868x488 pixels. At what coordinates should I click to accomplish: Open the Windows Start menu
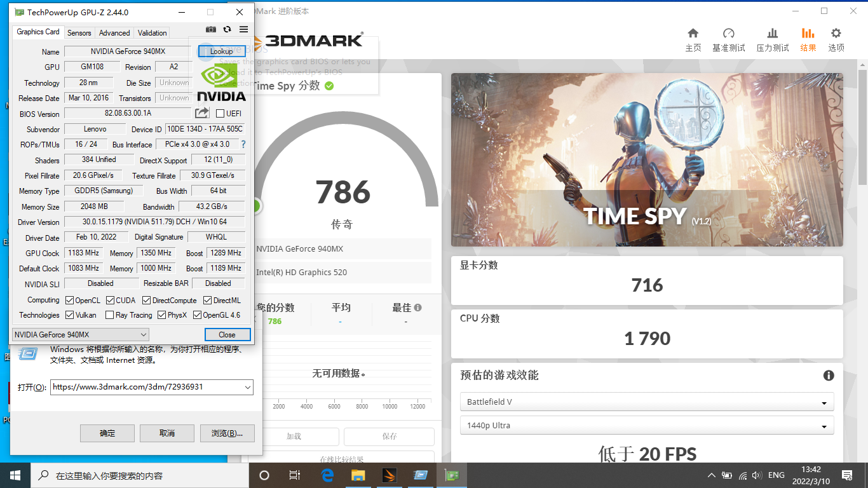point(15,475)
